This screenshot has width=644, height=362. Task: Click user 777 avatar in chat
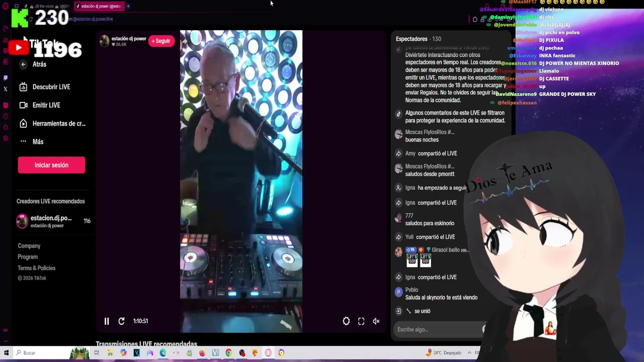[x=398, y=218]
